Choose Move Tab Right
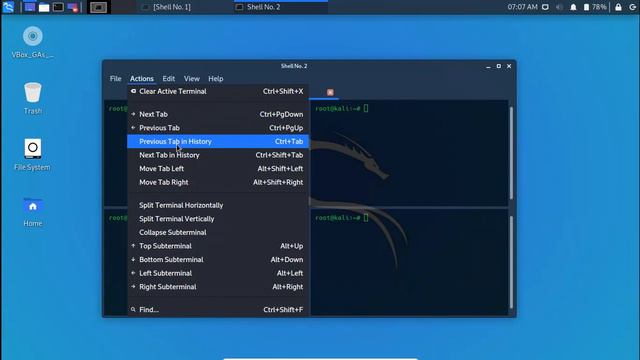 click(218, 182)
